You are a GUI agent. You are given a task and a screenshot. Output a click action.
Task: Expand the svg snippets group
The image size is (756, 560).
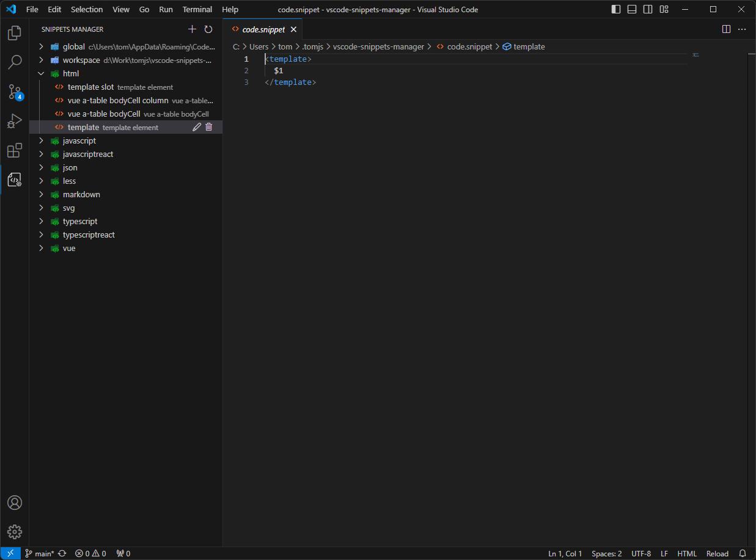[42, 208]
